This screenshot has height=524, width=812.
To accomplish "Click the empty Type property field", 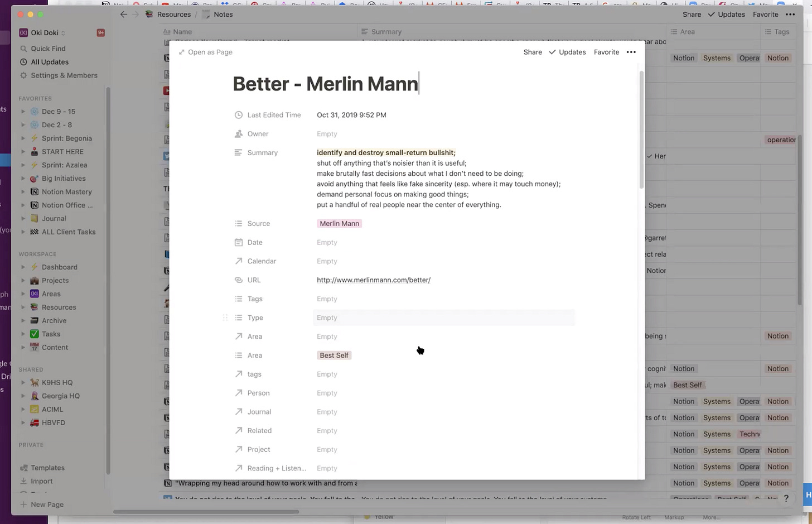I will tap(444, 318).
